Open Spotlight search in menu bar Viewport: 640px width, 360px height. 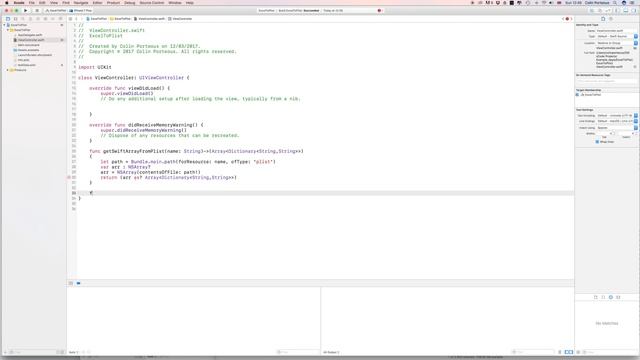615,3
